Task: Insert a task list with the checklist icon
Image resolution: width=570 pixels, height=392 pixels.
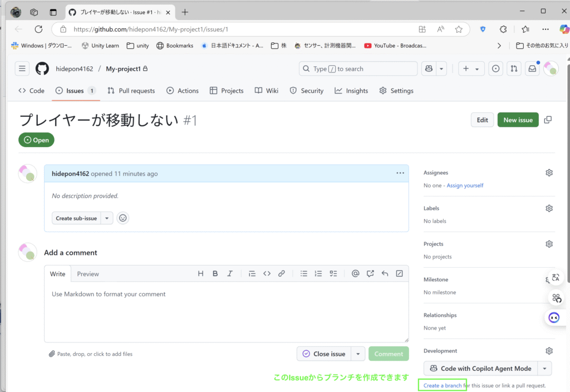Action: [333, 273]
